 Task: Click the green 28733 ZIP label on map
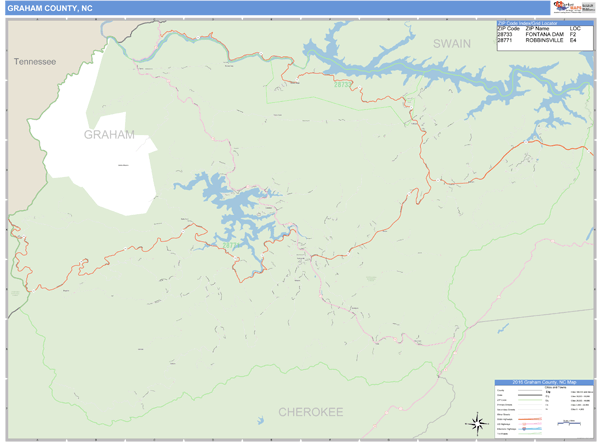point(344,83)
